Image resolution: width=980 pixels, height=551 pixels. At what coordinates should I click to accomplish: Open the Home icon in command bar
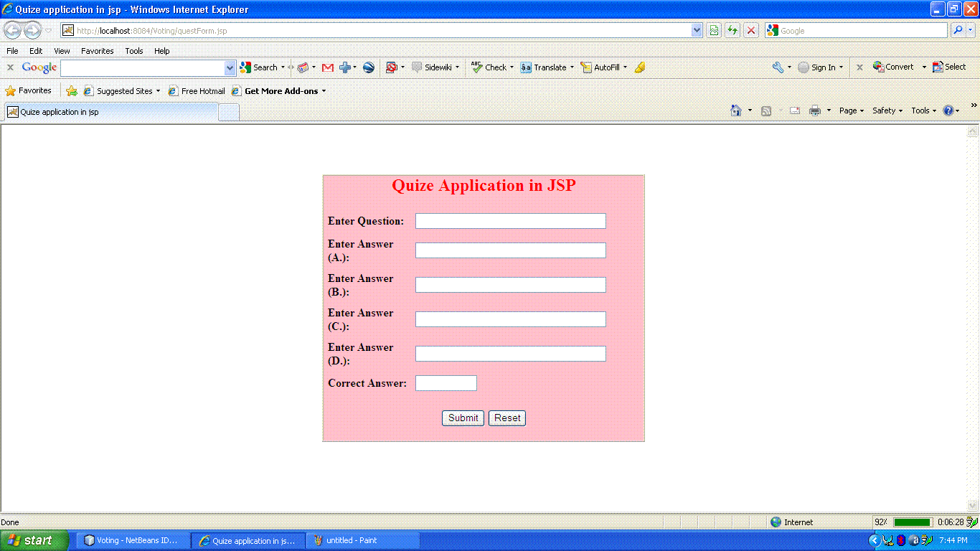click(x=735, y=110)
